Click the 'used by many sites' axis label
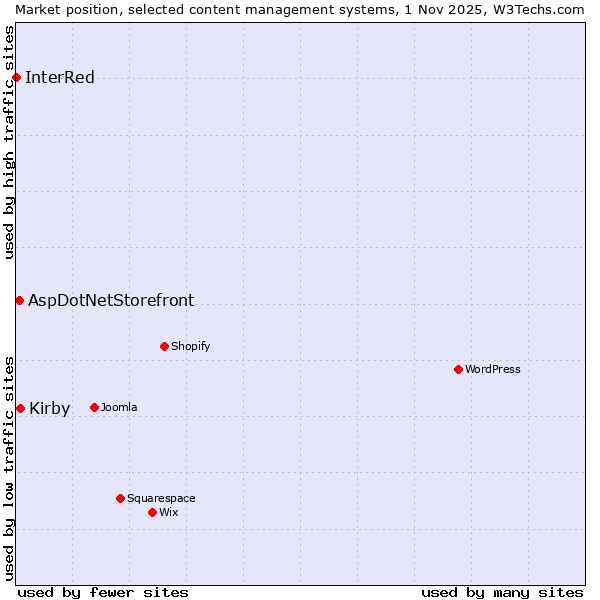This screenshot has height=600, width=600. [502, 592]
